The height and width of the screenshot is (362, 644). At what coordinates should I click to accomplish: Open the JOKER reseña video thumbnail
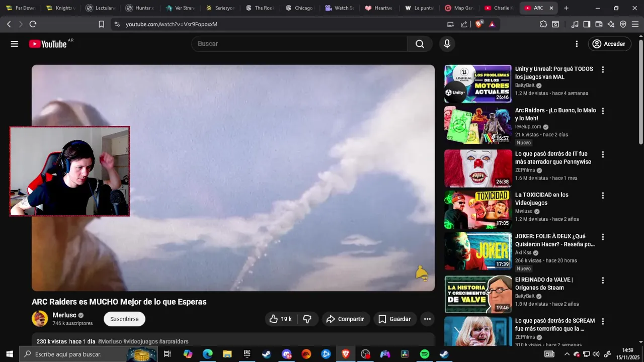point(477,251)
